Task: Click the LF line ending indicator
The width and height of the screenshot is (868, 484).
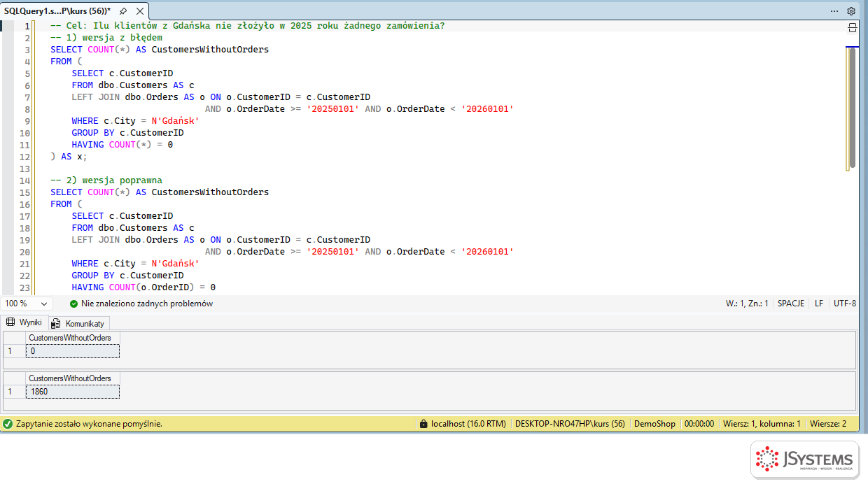Action: [818, 304]
